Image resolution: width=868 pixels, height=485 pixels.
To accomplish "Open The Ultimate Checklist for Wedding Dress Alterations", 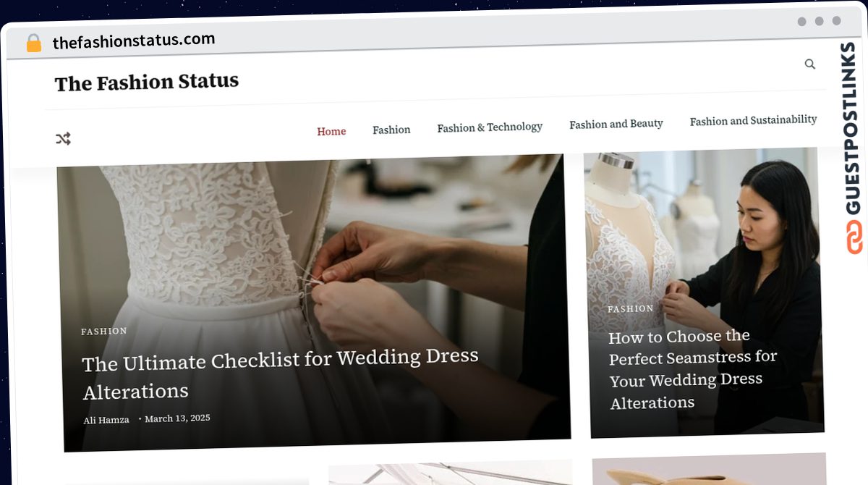I will pyautogui.click(x=281, y=374).
